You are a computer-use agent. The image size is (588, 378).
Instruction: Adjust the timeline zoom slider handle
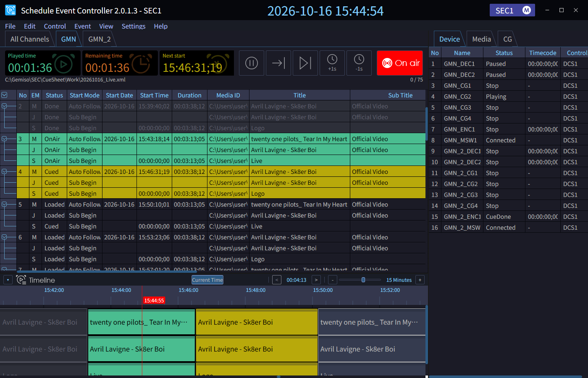click(x=363, y=280)
